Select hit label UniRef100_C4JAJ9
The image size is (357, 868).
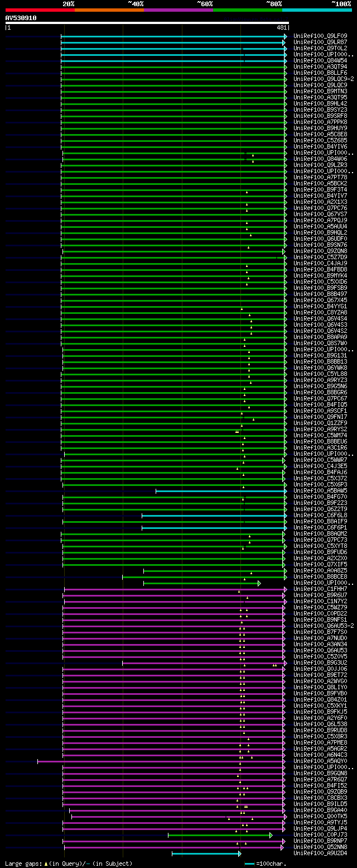320,263
